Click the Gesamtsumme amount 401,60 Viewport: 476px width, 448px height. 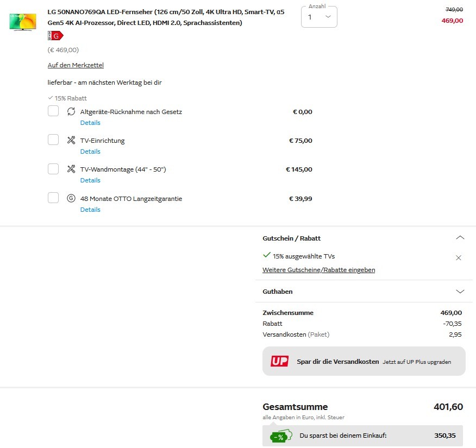coord(448,406)
